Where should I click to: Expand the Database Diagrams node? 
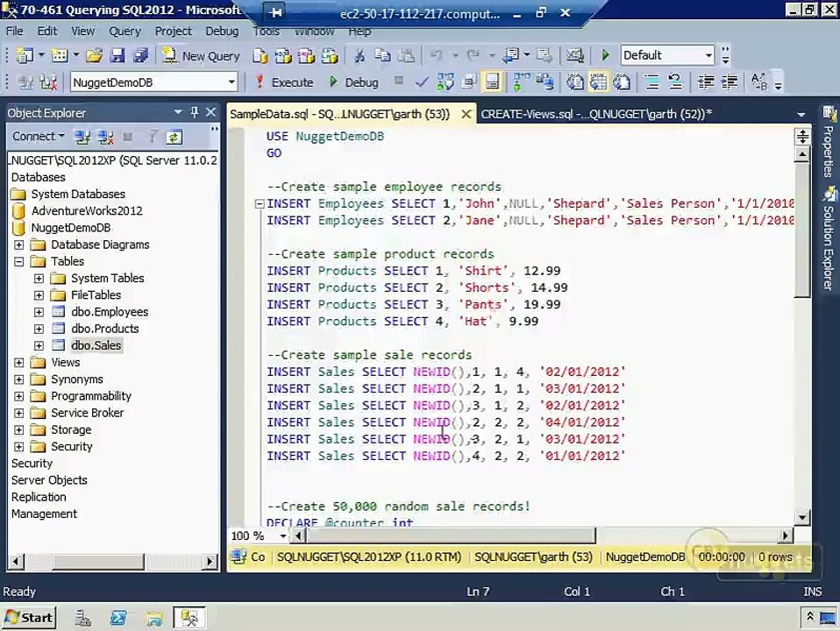(x=18, y=245)
